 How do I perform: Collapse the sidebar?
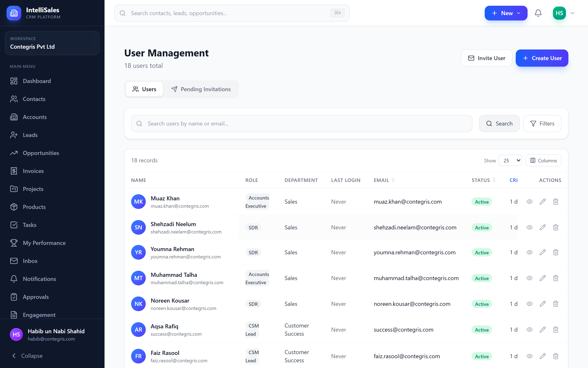27,356
